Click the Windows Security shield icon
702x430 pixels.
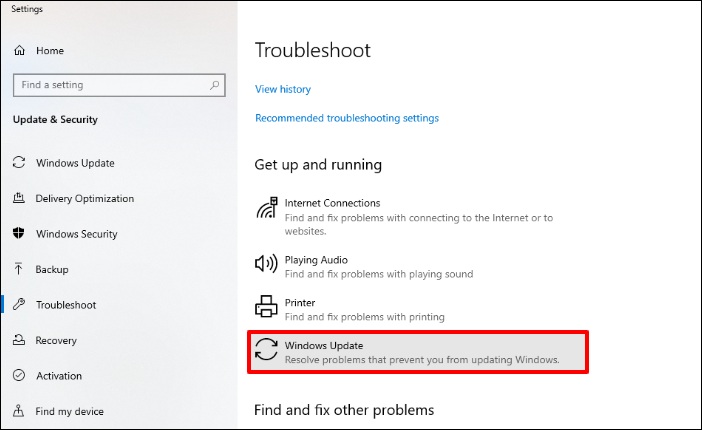[x=18, y=234]
